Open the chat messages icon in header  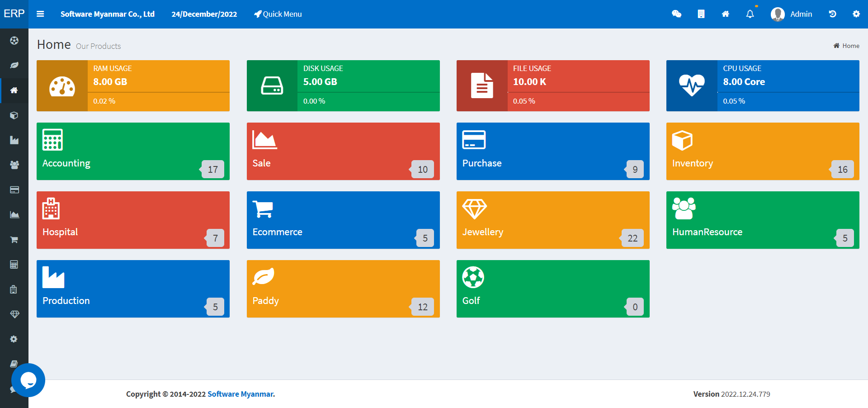676,14
